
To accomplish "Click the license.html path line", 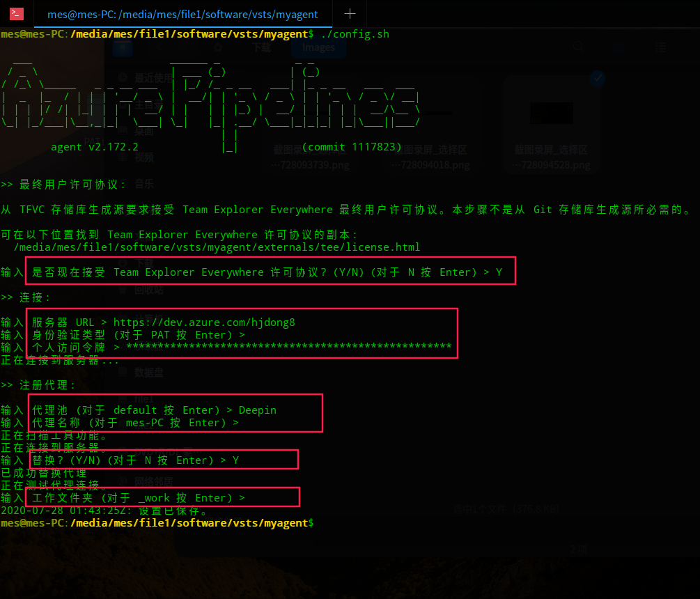I will (x=217, y=247).
